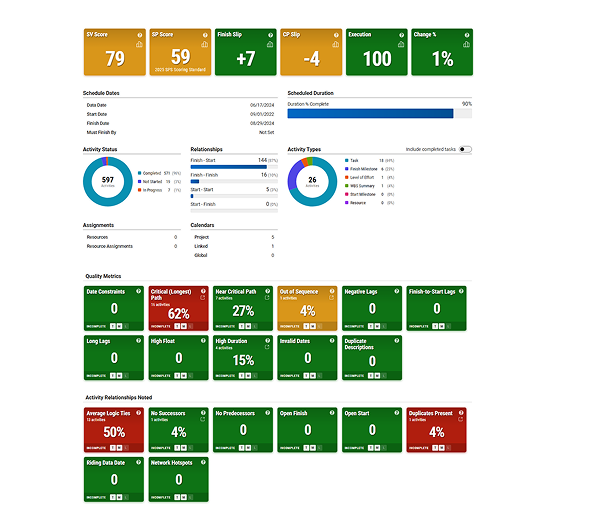Toggle the M filter on Near Critical Path tile
The image size is (604, 532).
coord(248,326)
